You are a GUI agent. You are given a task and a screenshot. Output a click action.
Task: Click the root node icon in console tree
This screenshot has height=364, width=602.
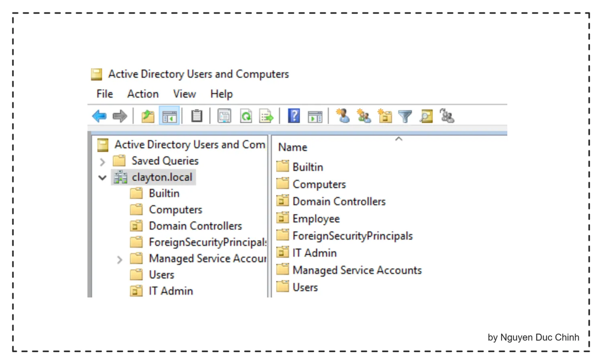pyautogui.click(x=103, y=145)
